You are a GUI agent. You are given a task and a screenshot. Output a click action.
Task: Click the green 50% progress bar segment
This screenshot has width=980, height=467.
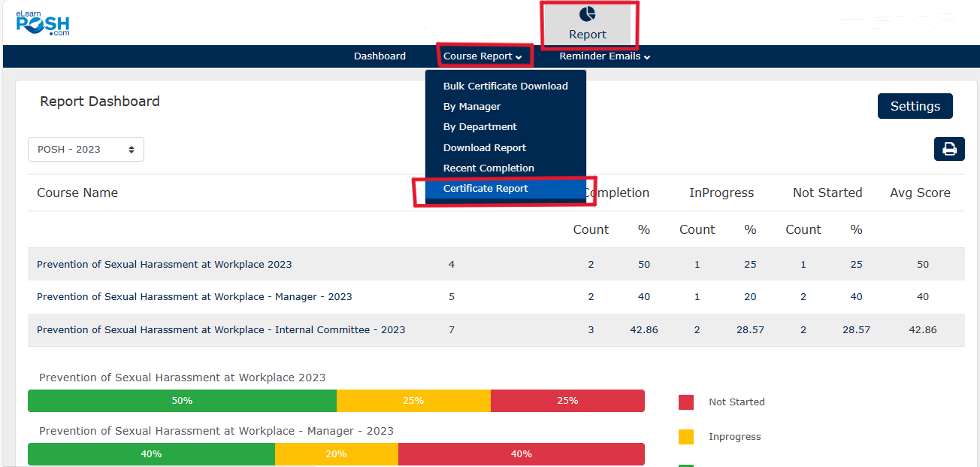click(x=182, y=401)
